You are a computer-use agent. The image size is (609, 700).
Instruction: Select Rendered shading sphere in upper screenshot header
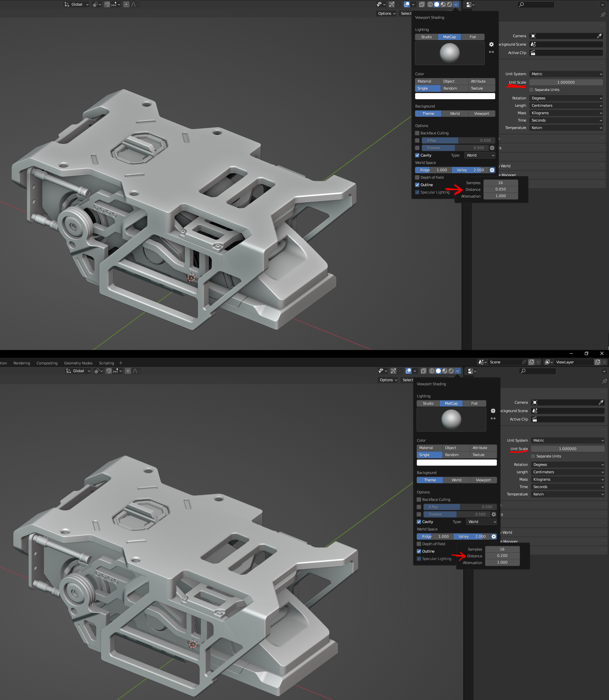tap(449, 4)
